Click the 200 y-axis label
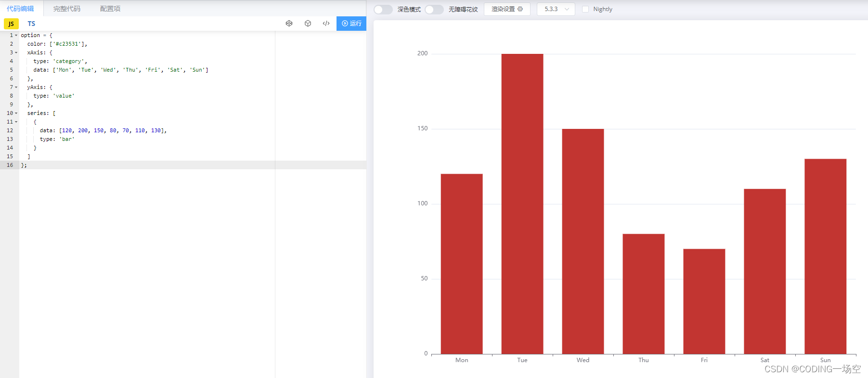Image resolution: width=868 pixels, height=378 pixels. coord(422,53)
